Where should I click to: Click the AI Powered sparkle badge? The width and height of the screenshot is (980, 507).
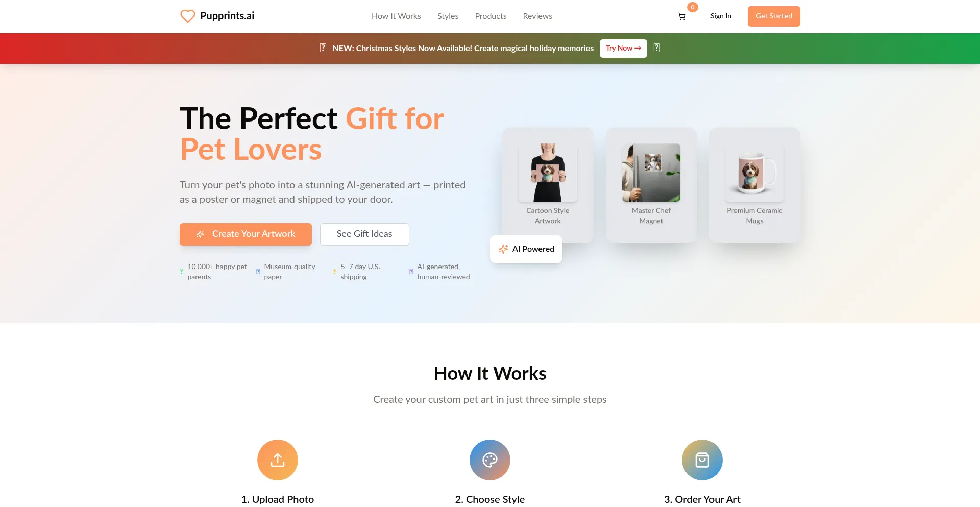tap(526, 249)
